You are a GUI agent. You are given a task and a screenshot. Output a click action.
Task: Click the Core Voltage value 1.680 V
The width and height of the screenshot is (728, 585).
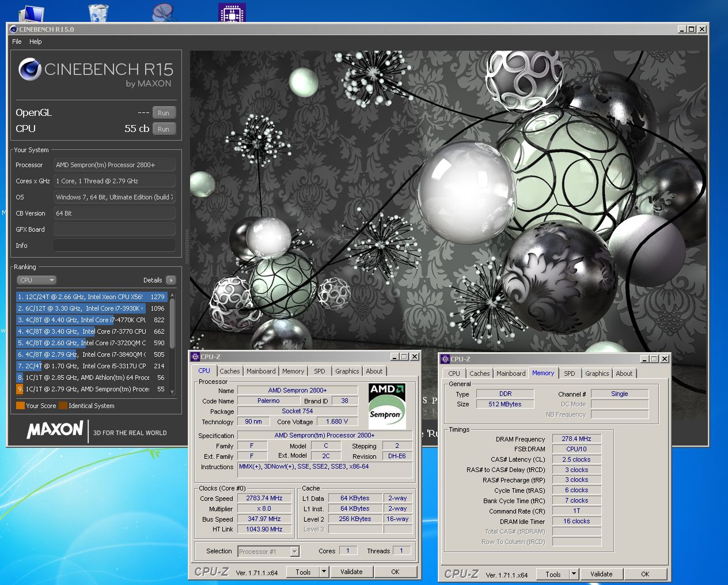(337, 421)
